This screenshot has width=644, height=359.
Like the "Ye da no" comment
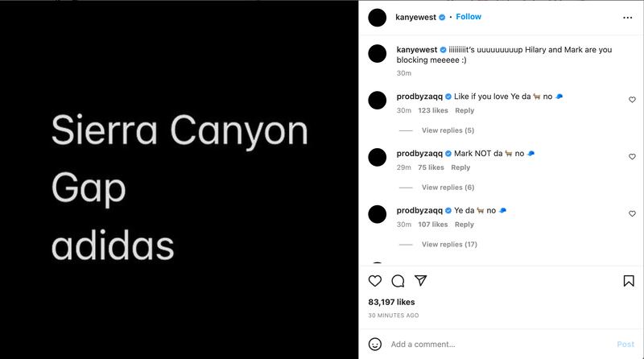tap(632, 214)
